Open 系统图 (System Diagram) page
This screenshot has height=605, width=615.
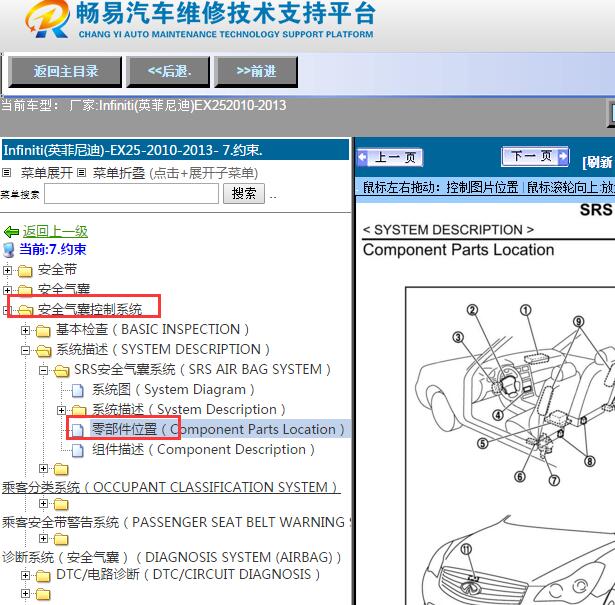(173, 389)
